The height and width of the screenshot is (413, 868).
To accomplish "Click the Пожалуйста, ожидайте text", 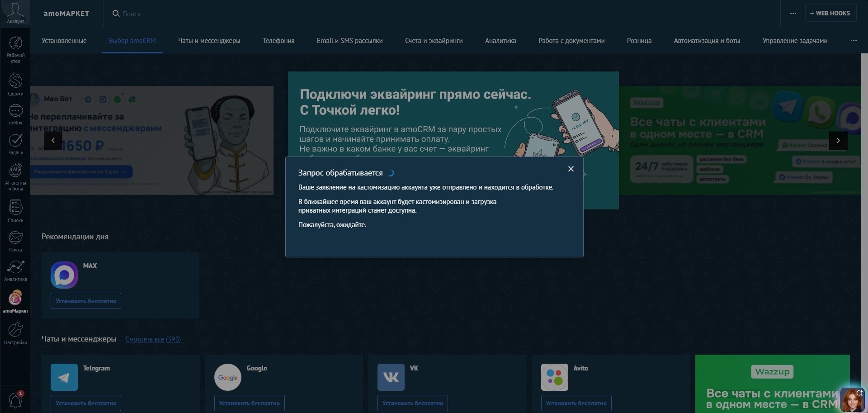I will pyautogui.click(x=332, y=225).
